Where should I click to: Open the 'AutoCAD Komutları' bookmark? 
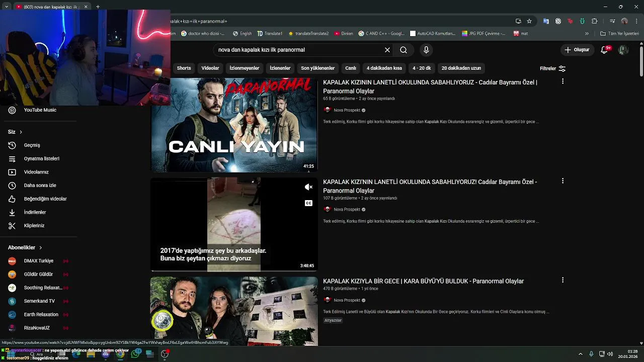(433, 34)
